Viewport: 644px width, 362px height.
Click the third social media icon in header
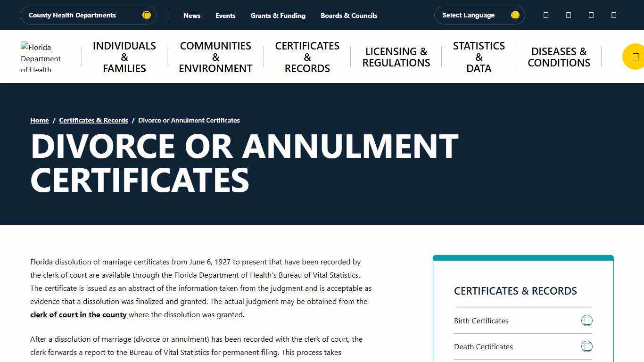(x=591, y=15)
